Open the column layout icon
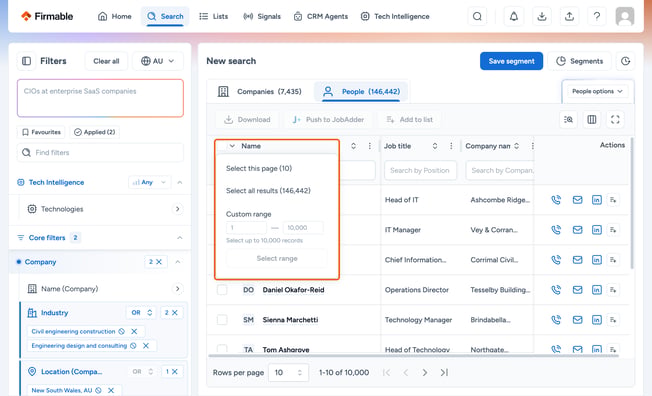This screenshot has height=396, width=652. point(591,120)
